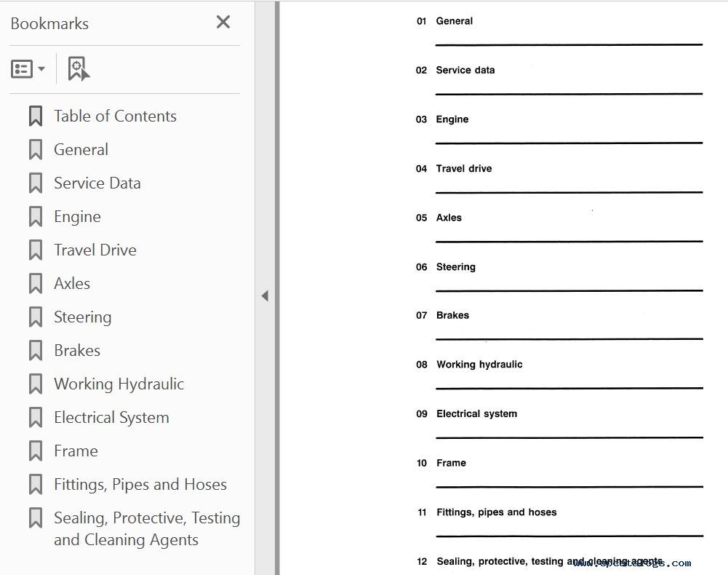Select the Engine bookmark
Viewport: 728px width, 575px height.
[x=78, y=217]
